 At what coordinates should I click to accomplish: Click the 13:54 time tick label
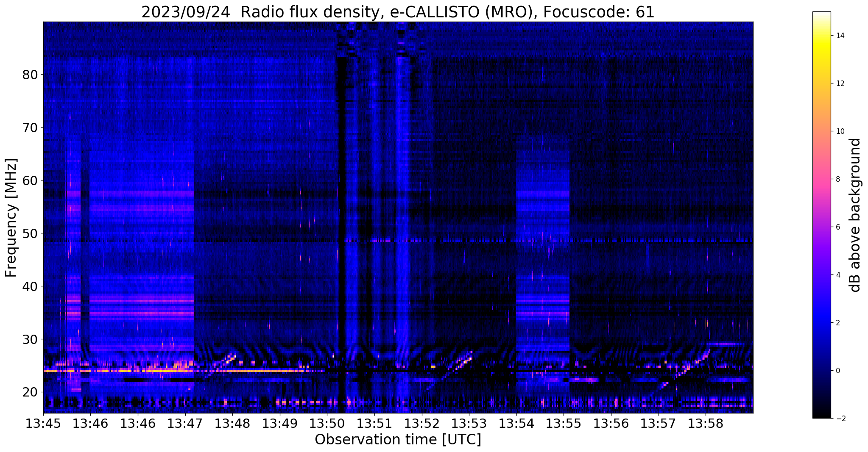(x=516, y=423)
